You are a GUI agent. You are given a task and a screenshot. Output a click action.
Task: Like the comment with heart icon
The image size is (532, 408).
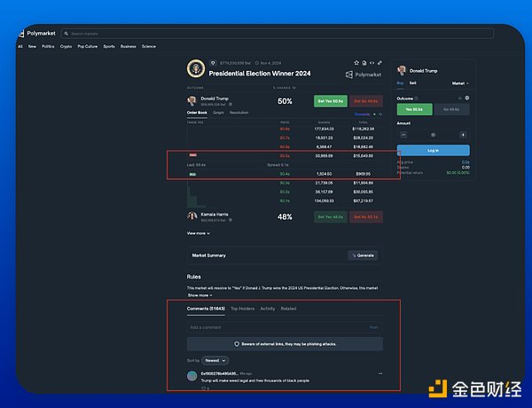203,388
